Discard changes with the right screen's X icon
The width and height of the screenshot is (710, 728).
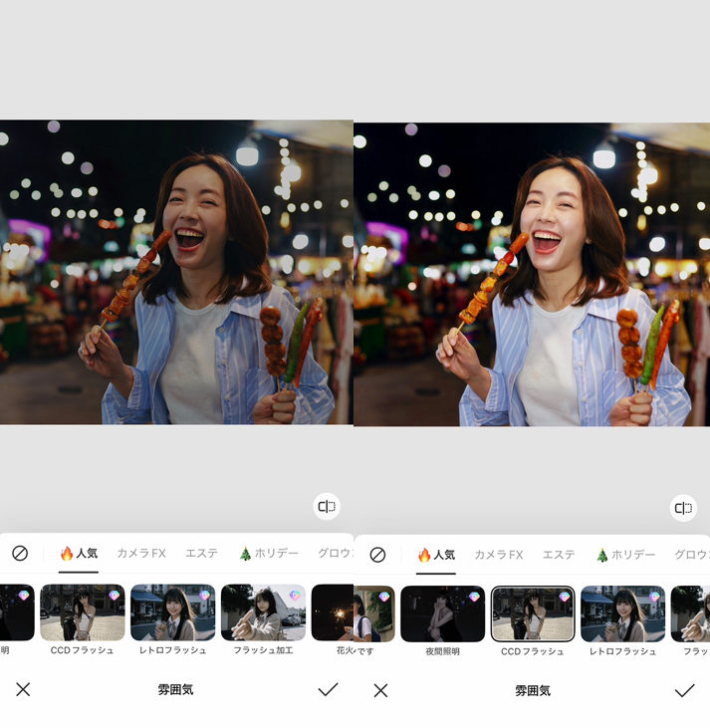click(x=380, y=690)
